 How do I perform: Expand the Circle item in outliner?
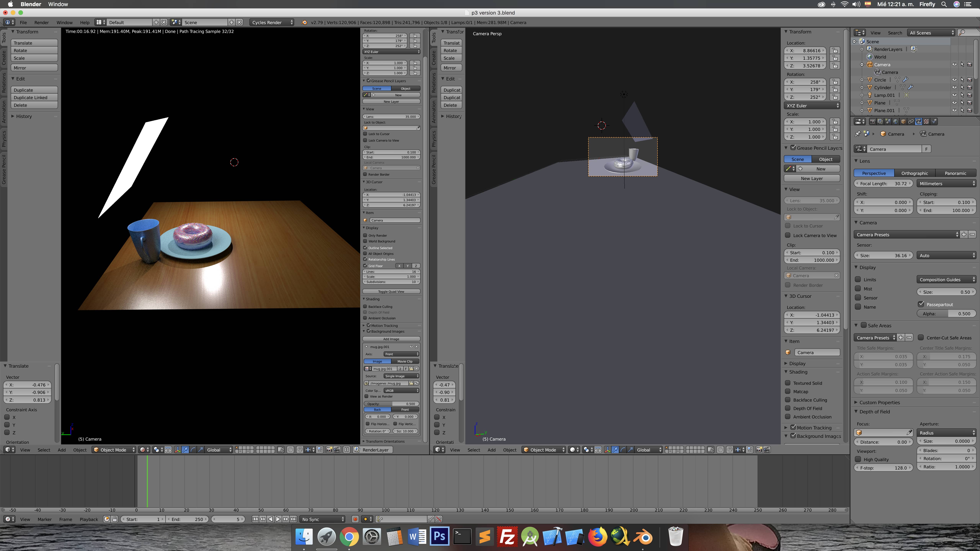point(862,80)
